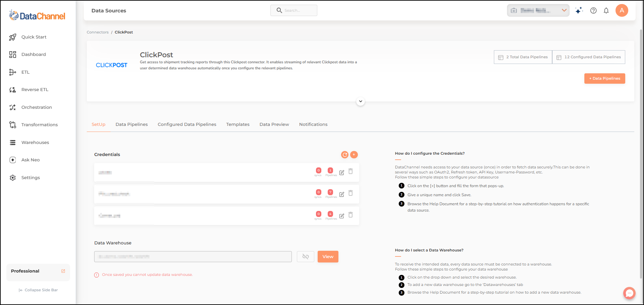
Task: Click the header search field
Action: (x=294, y=10)
